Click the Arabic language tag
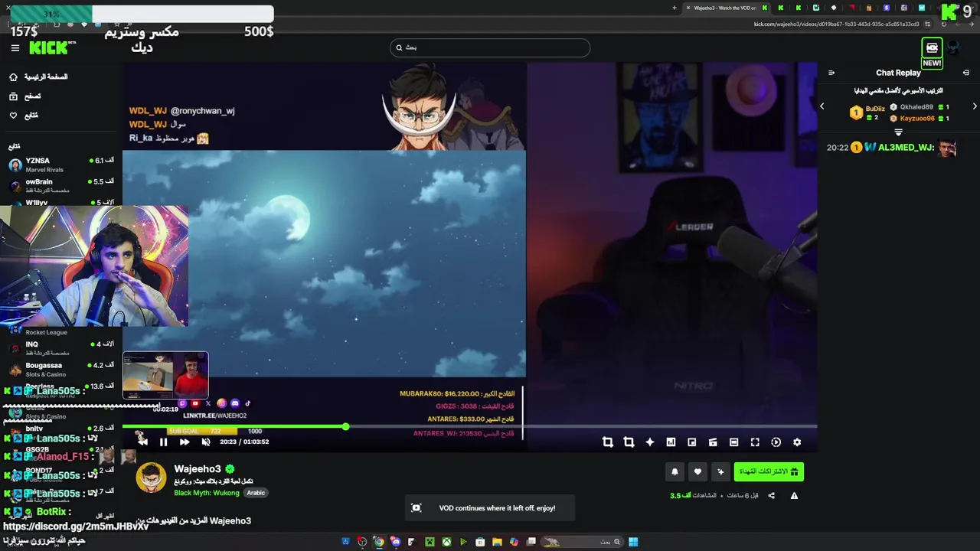This screenshot has height=551, width=980. [256, 493]
